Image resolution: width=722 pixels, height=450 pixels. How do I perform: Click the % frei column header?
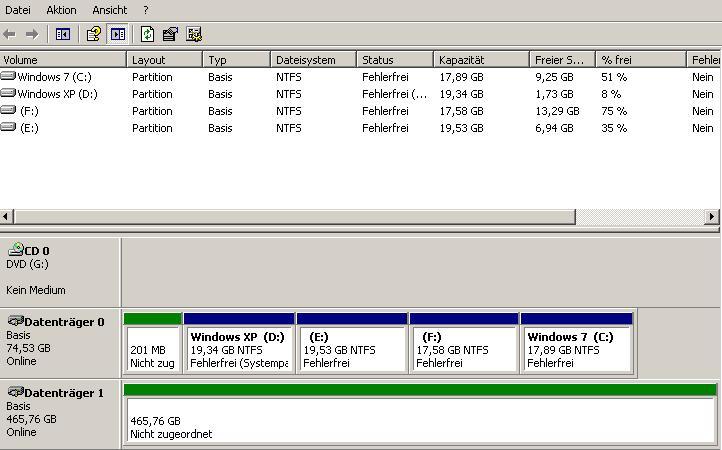(x=641, y=60)
